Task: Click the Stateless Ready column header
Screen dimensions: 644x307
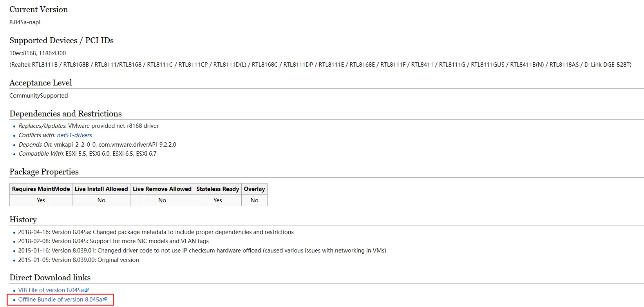Action: pos(217,189)
